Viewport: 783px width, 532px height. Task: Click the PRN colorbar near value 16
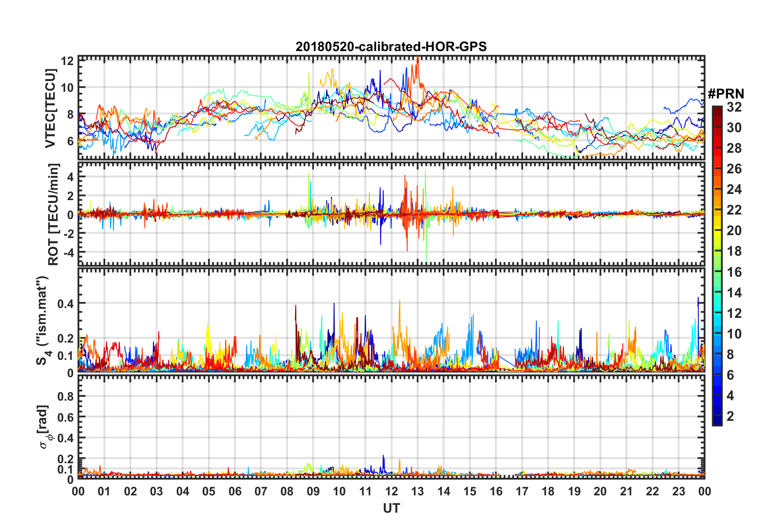717,272
